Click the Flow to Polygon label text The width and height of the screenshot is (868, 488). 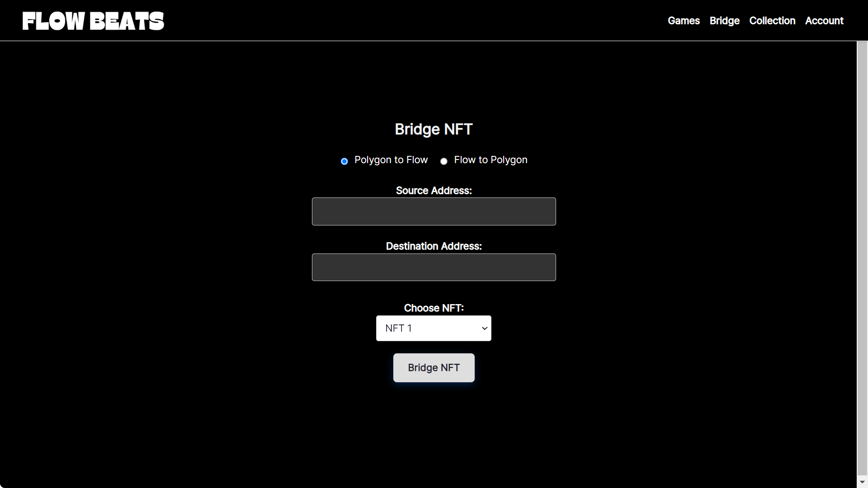pos(491,160)
